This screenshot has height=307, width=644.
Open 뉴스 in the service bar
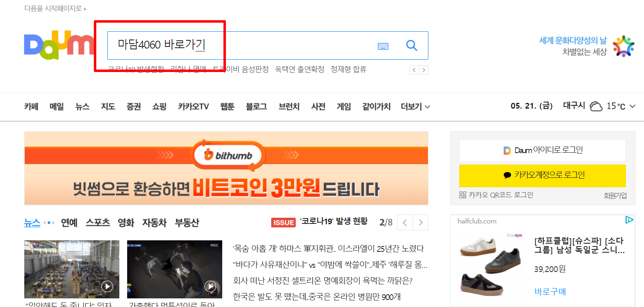(82, 107)
